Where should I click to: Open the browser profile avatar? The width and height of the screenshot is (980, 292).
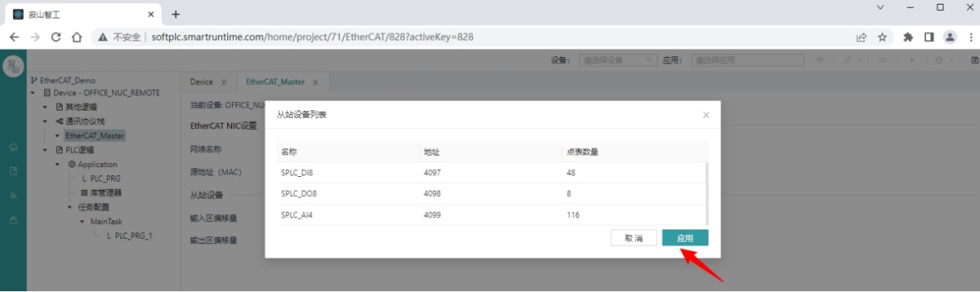[950, 36]
